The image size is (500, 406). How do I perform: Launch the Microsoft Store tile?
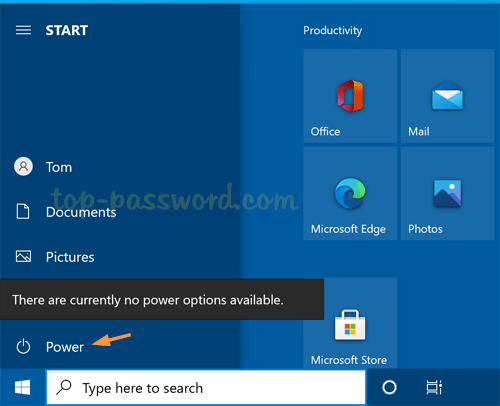350,323
